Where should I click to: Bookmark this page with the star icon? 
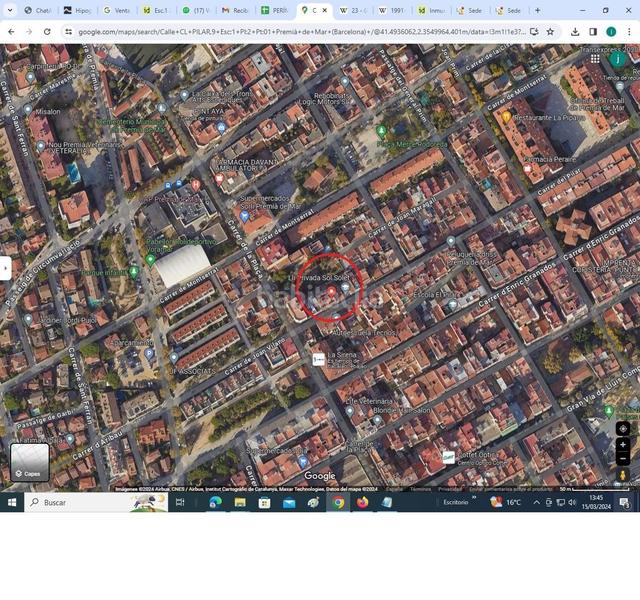pos(550,32)
